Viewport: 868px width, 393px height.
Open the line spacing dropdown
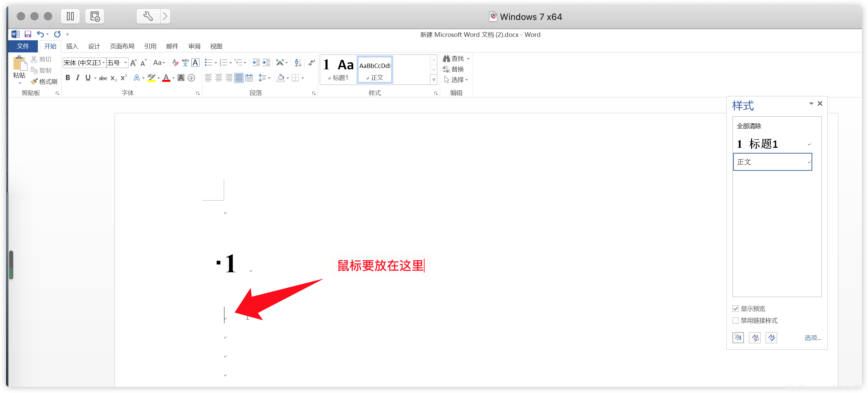pyautogui.click(x=264, y=78)
